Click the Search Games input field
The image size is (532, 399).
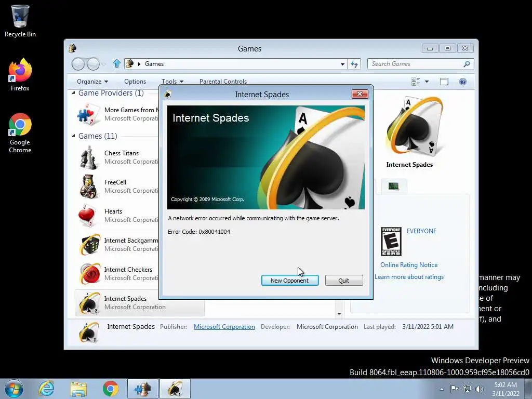pyautogui.click(x=415, y=64)
